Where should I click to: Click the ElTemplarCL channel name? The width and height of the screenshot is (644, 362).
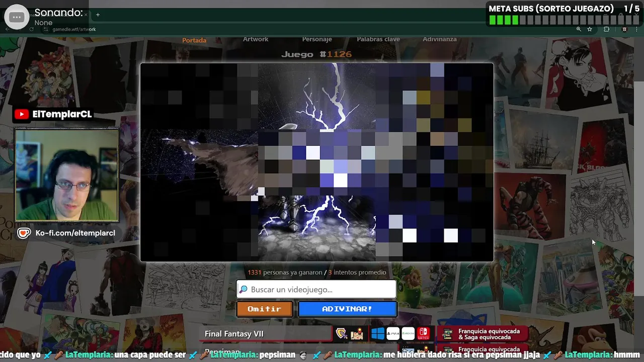pyautogui.click(x=62, y=114)
